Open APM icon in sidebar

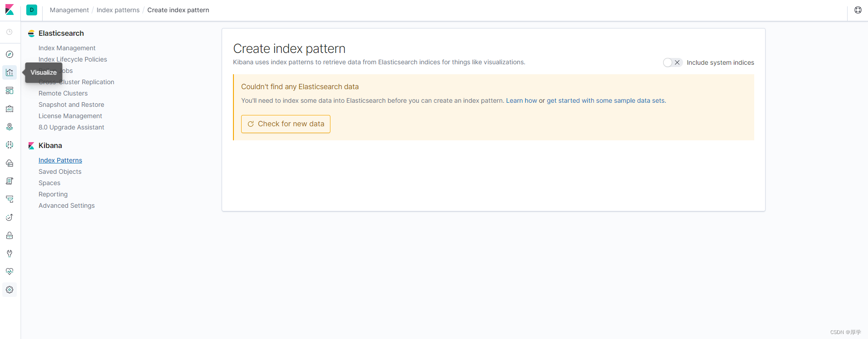click(x=10, y=199)
